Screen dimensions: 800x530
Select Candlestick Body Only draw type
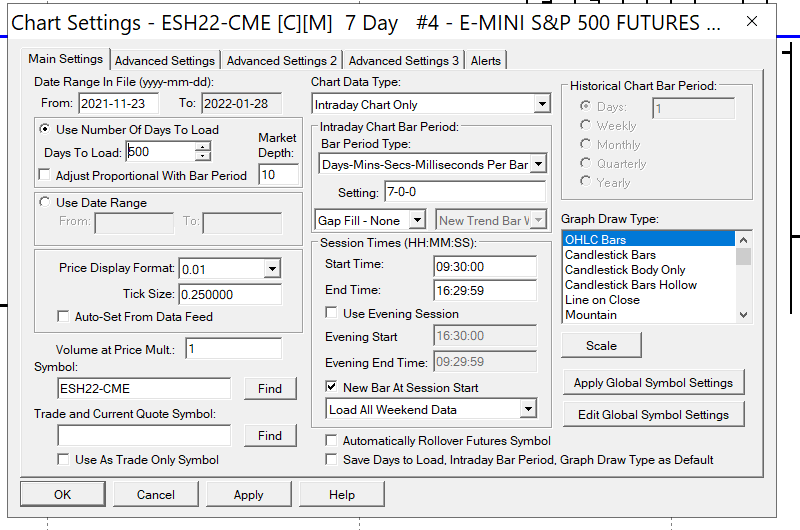pyautogui.click(x=649, y=270)
